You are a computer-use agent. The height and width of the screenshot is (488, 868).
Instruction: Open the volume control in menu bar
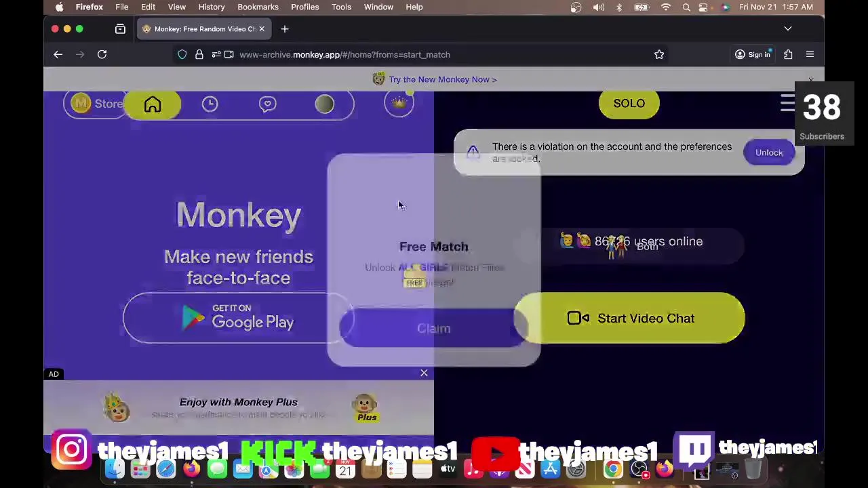[x=598, y=7]
